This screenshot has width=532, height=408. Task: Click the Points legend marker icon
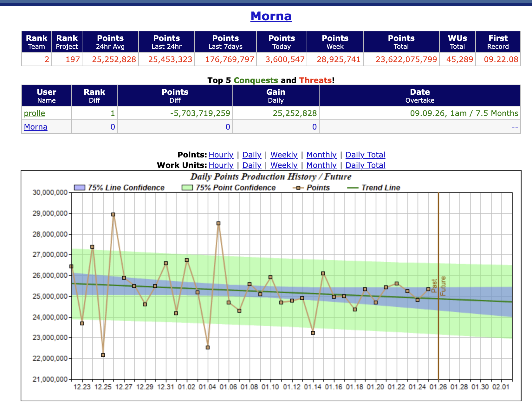click(298, 188)
